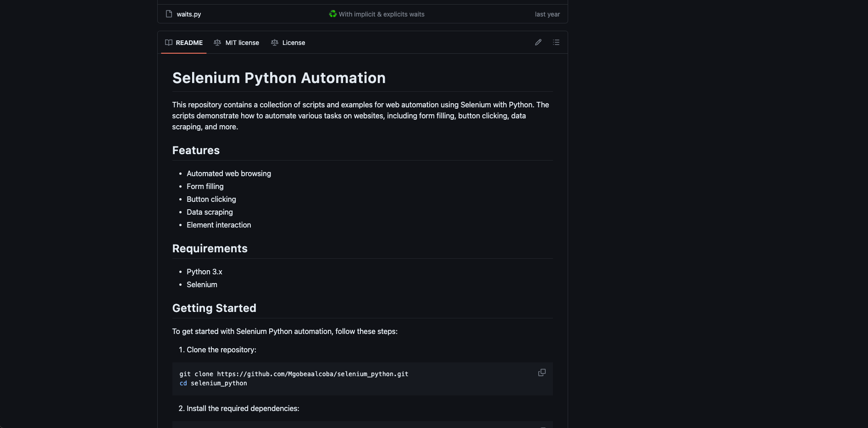Click the 'last year' timestamp for waits.py
The width and height of the screenshot is (868, 428).
tap(547, 14)
